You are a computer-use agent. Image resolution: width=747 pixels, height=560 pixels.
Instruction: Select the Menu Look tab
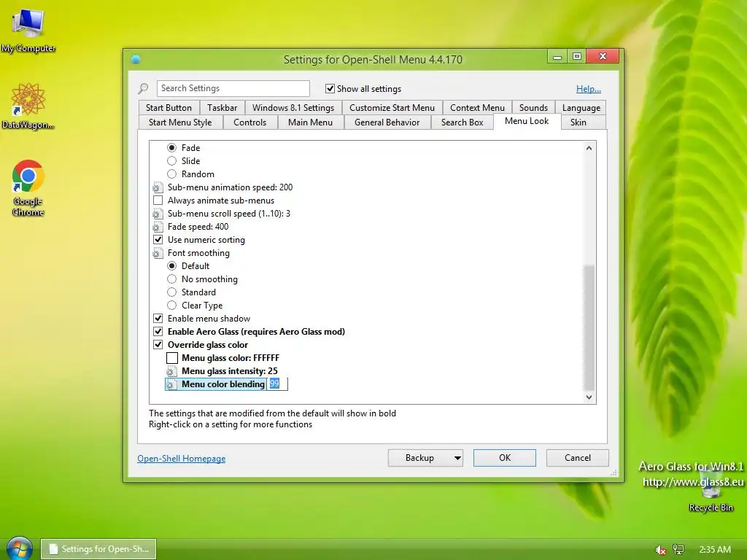click(x=527, y=121)
